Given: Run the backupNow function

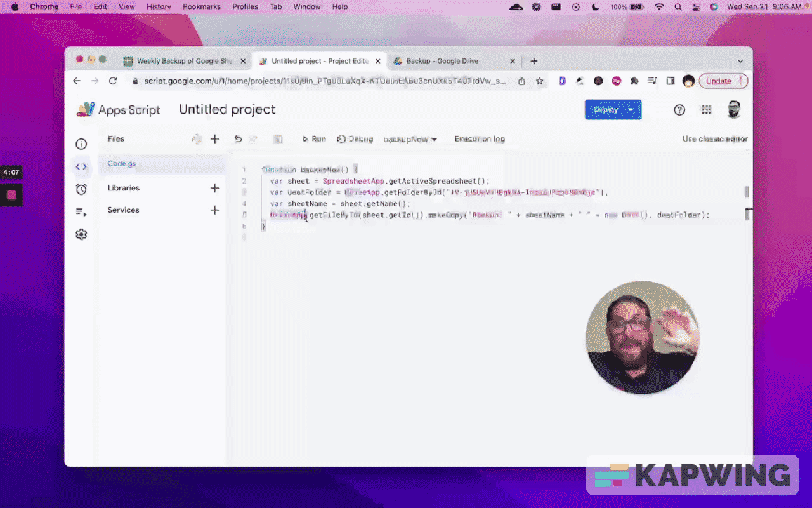Looking at the screenshot, I should pos(314,139).
